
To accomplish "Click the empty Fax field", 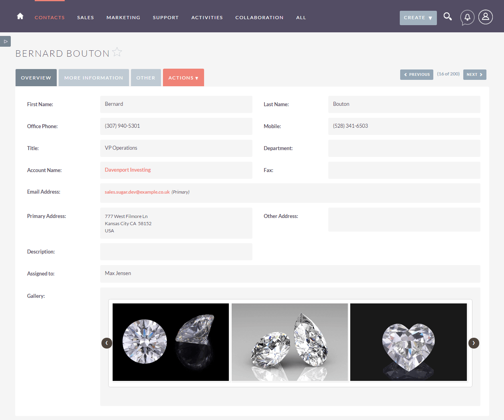I will pyautogui.click(x=404, y=170).
